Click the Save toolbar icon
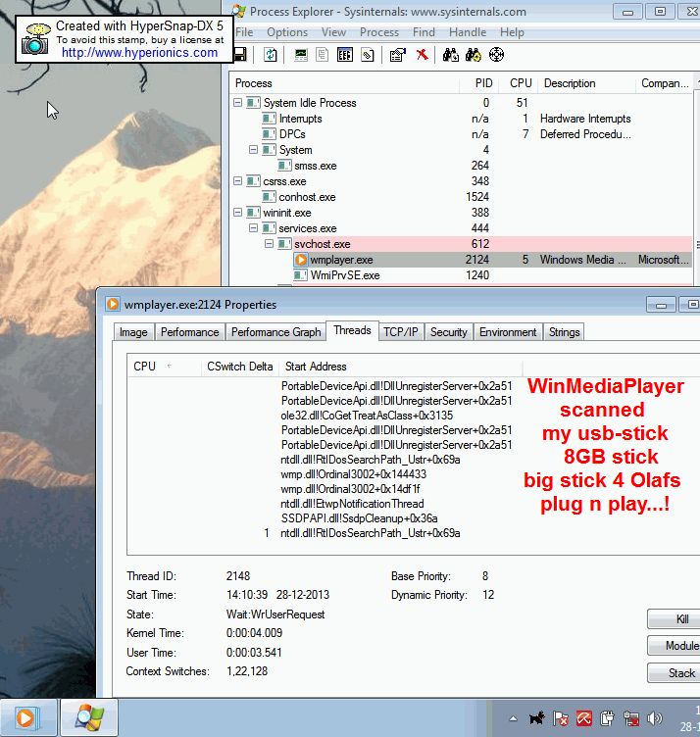 pyautogui.click(x=240, y=55)
